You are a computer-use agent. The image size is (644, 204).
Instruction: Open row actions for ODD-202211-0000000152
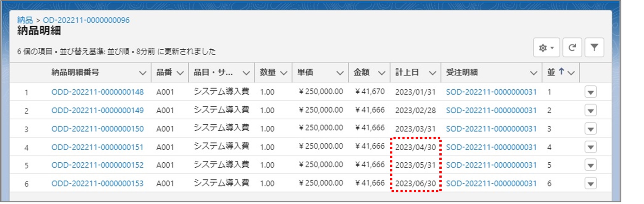[x=591, y=165]
